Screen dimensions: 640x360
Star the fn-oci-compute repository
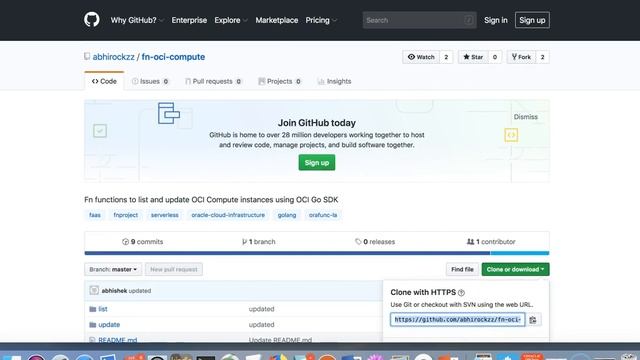coord(473,57)
